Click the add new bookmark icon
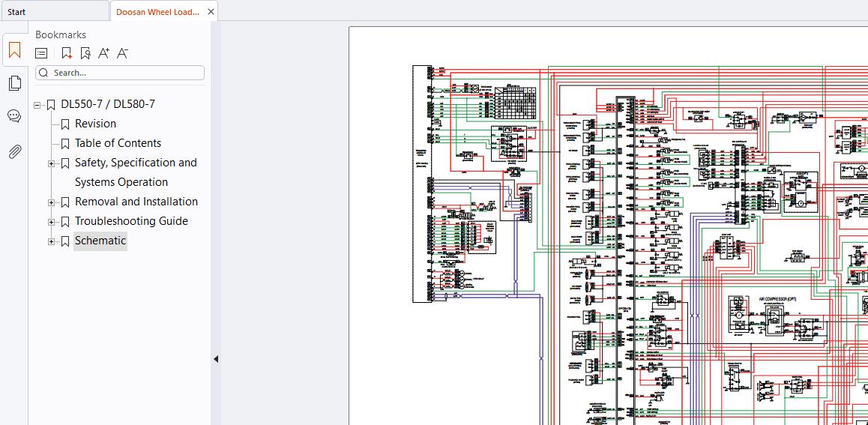 pos(67,53)
